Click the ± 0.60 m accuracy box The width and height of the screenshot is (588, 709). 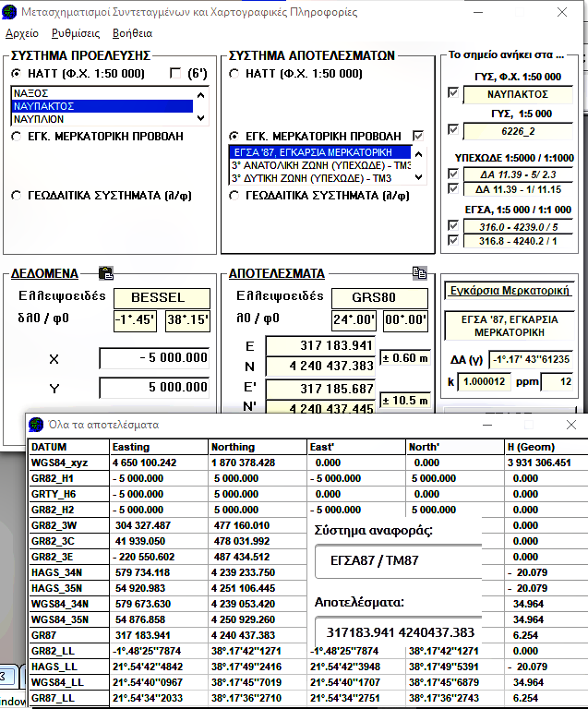coord(405,358)
